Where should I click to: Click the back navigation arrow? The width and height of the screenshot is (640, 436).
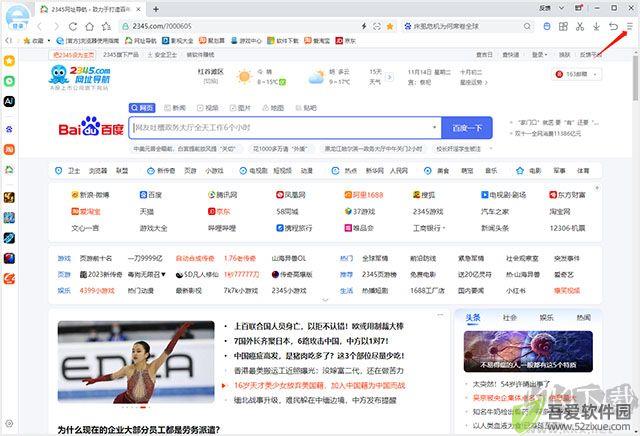[x=40, y=27]
